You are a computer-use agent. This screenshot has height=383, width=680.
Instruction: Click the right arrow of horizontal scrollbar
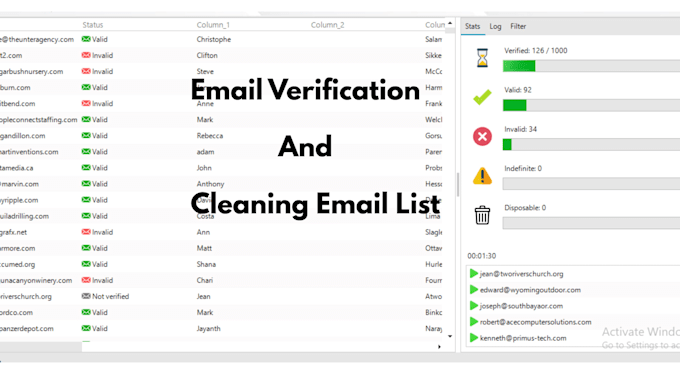(439, 347)
